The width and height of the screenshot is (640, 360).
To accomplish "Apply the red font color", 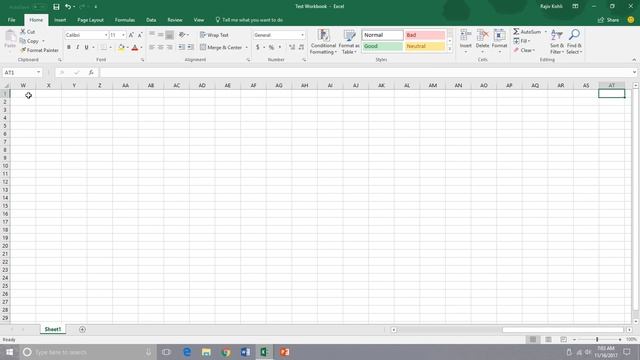I will click(x=135, y=48).
